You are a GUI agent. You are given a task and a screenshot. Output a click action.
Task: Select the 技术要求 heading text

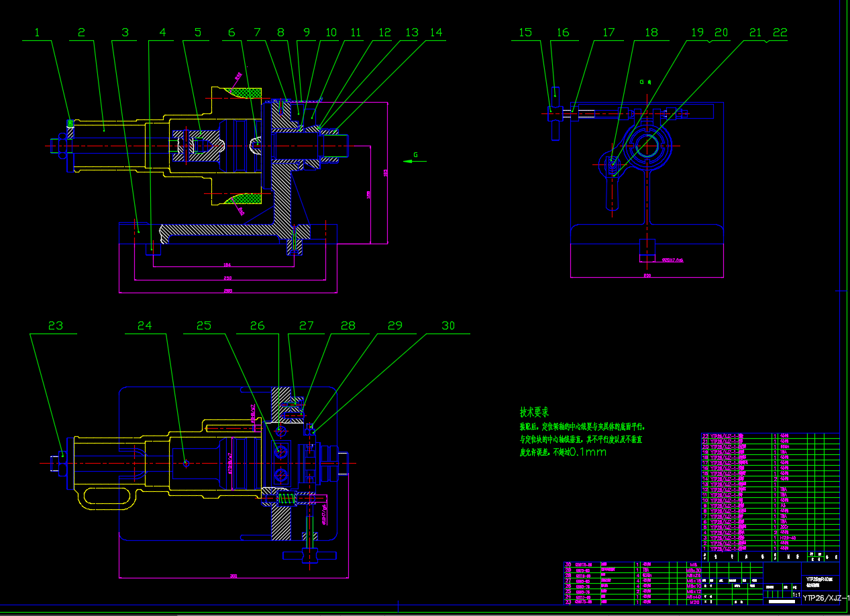[x=534, y=412]
